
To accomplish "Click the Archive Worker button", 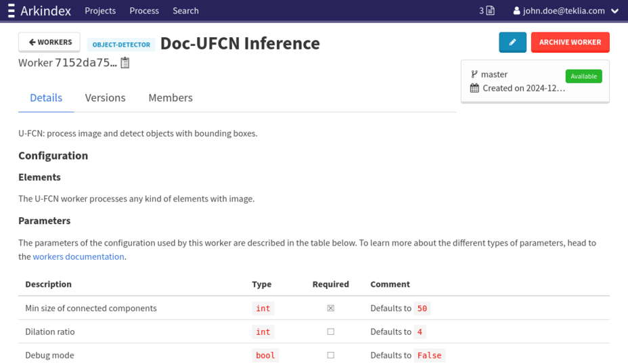I will pos(570,42).
